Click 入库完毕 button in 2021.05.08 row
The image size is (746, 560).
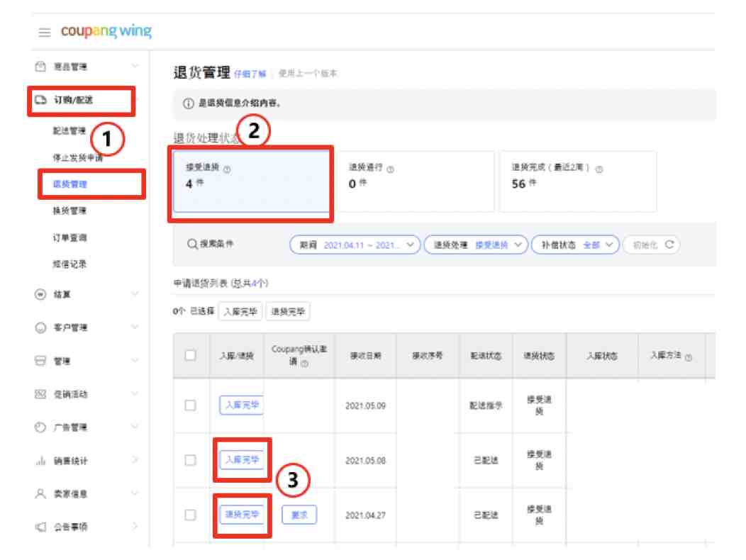242,459
